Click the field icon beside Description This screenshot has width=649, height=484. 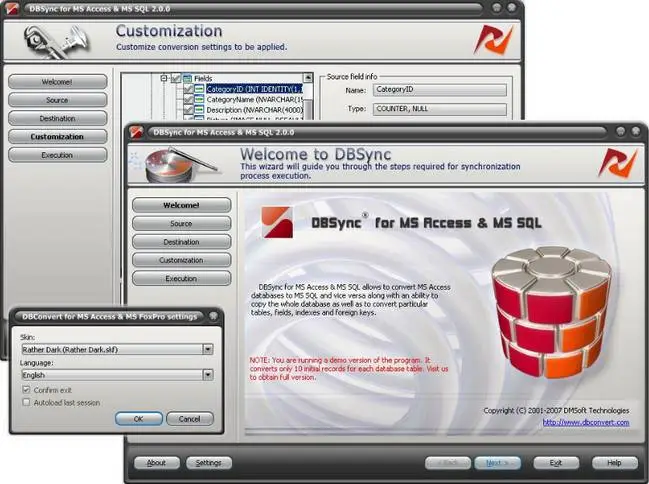pos(199,110)
